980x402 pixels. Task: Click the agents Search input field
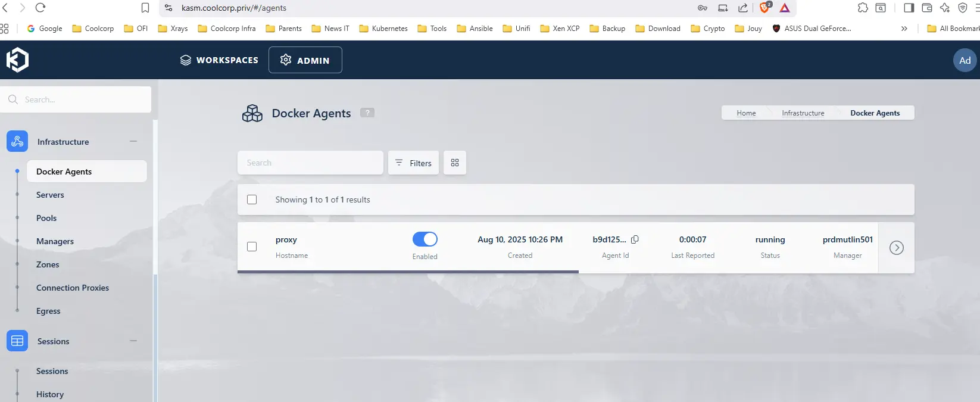[310, 163]
